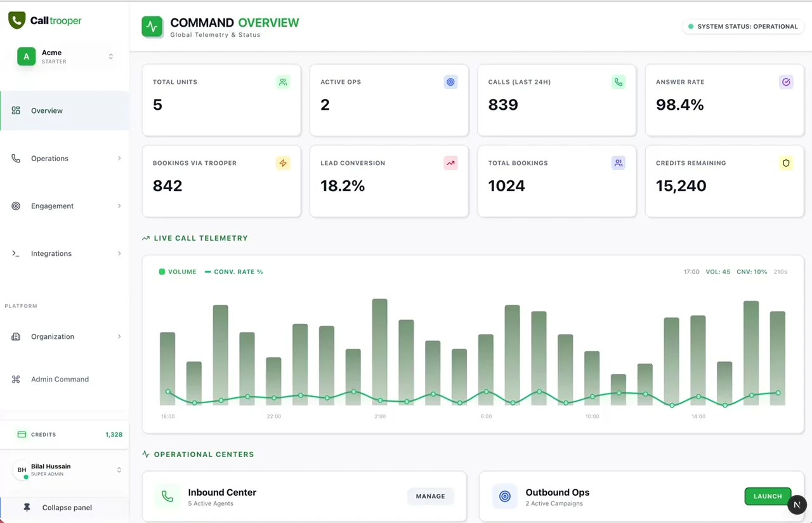The height and width of the screenshot is (523, 812).
Task: Click the tallest chart bar at 2:00
Action: tap(379, 352)
